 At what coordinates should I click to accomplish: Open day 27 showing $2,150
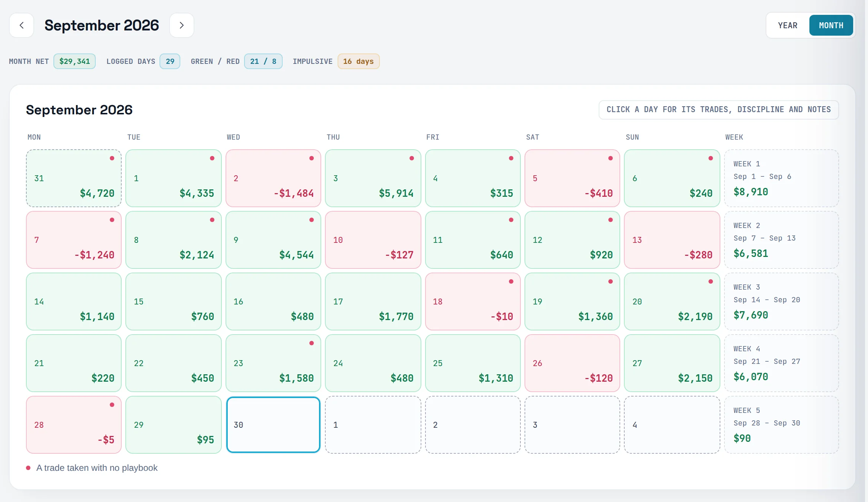(672, 363)
